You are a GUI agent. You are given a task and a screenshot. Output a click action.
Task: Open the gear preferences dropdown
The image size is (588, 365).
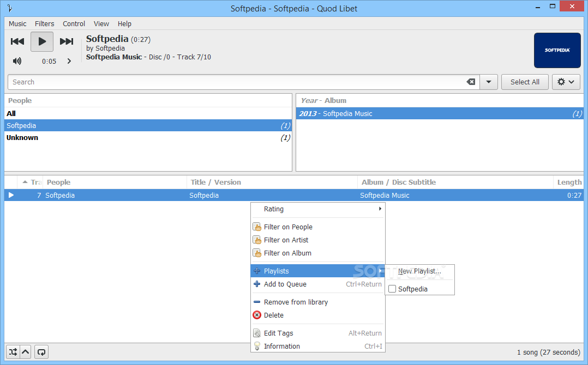(x=566, y=82)
